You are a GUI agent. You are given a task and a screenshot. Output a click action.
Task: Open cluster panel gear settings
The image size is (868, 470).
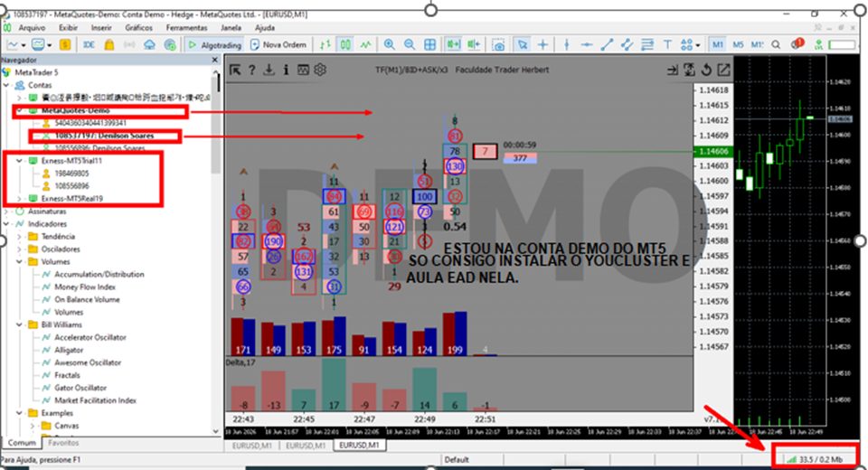[320, 70]
